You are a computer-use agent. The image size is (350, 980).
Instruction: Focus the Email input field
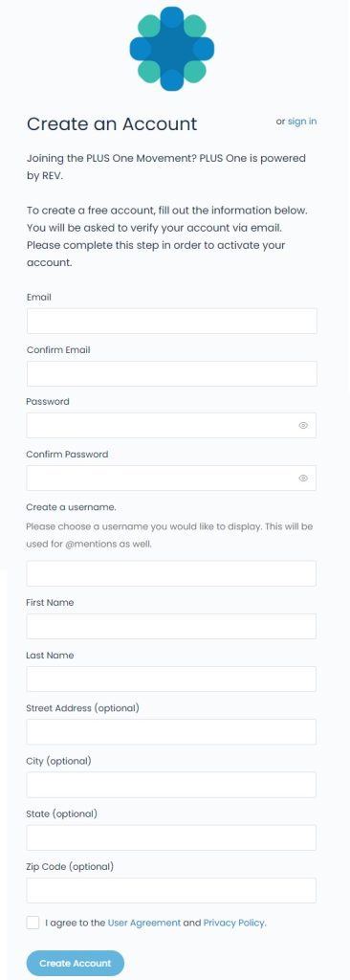pyautogui.click(x=172, y=321)
